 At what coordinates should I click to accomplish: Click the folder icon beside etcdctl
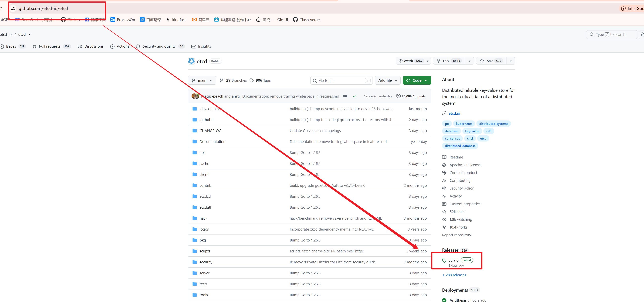click(195, 196)
